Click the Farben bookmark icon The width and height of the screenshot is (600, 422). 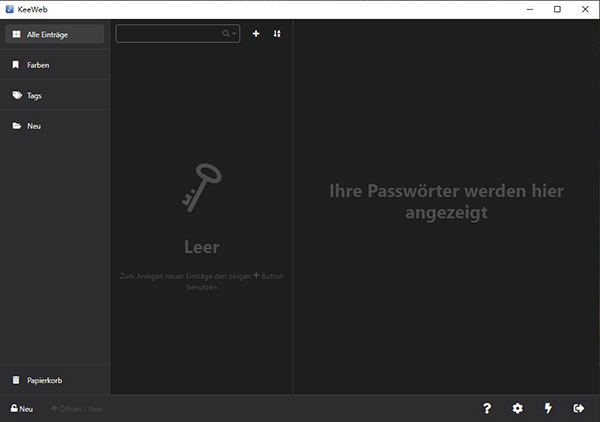coord(16,65)
